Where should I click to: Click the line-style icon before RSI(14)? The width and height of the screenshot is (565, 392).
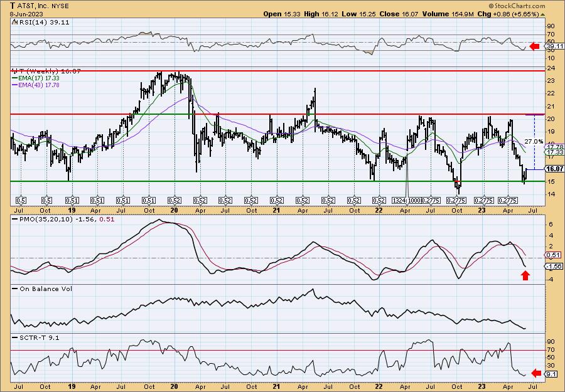click(x=15, y=22)
